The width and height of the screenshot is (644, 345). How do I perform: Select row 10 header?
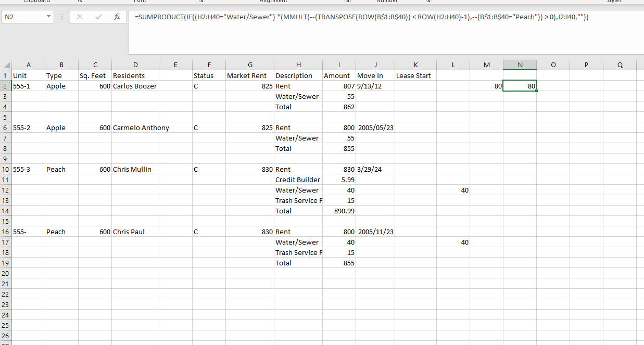(5, 169)
